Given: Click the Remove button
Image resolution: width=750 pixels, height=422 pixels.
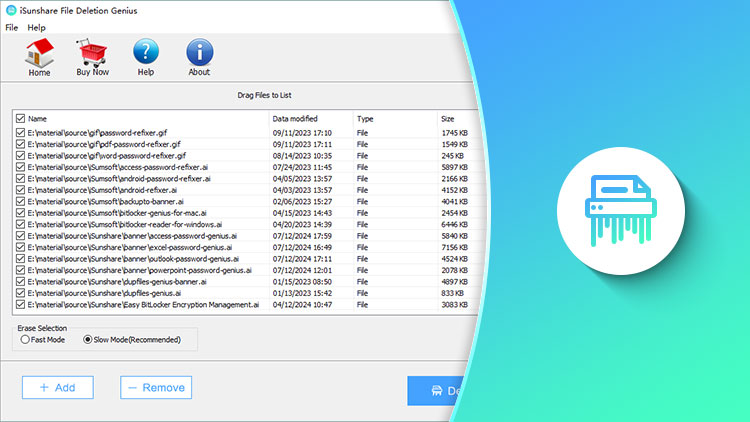Looking at the screenshot, I should [156, 388].
